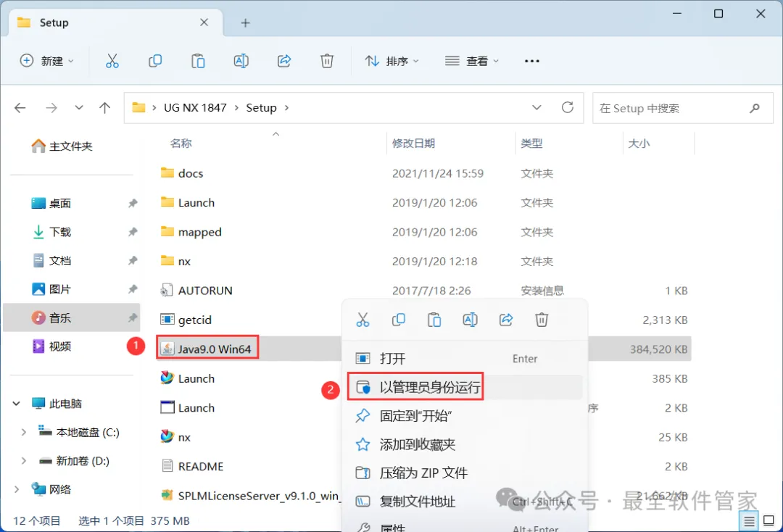Image resolution: width=783 pixels, height=532 pixels.
Task: Unpin 下载 using its pin icon
Action: pyautogui.click(x=133, y=231)
